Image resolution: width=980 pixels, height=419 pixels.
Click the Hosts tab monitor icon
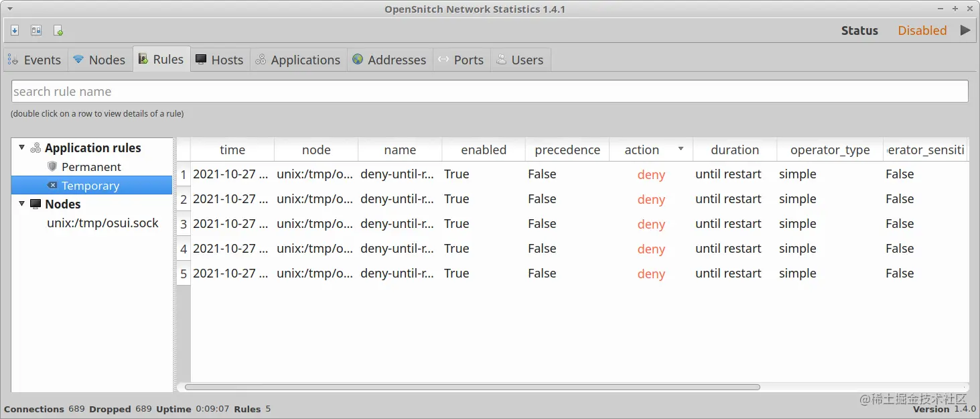201,60
